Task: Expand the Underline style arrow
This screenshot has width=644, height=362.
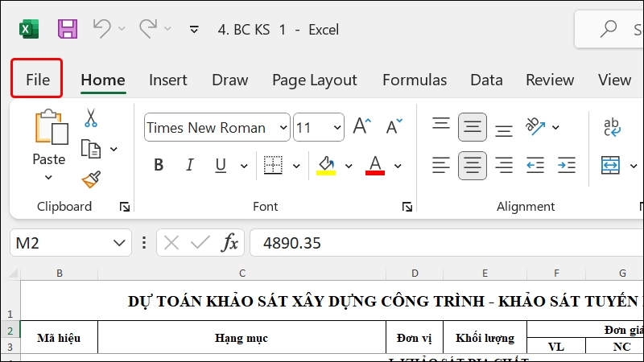Action: click(x=244, y=166)
